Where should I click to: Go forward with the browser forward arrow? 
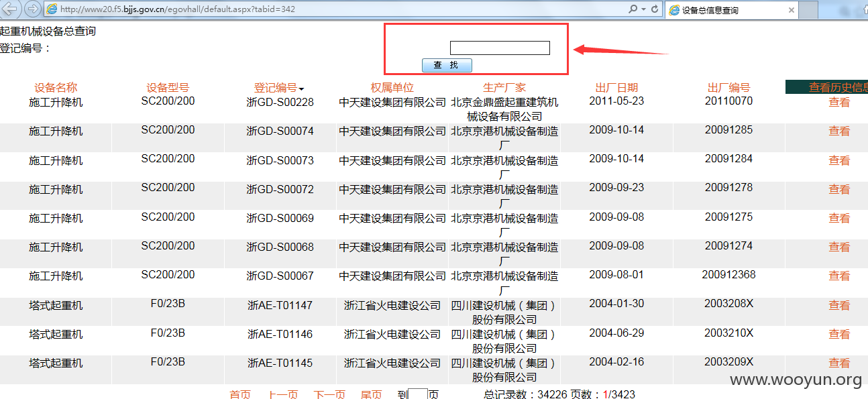[32, 9]
